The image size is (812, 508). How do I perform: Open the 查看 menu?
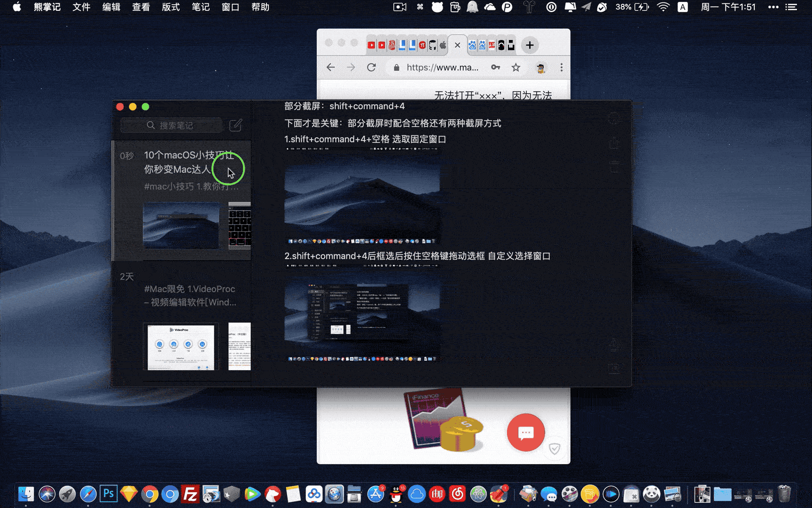tap(141, 7)
